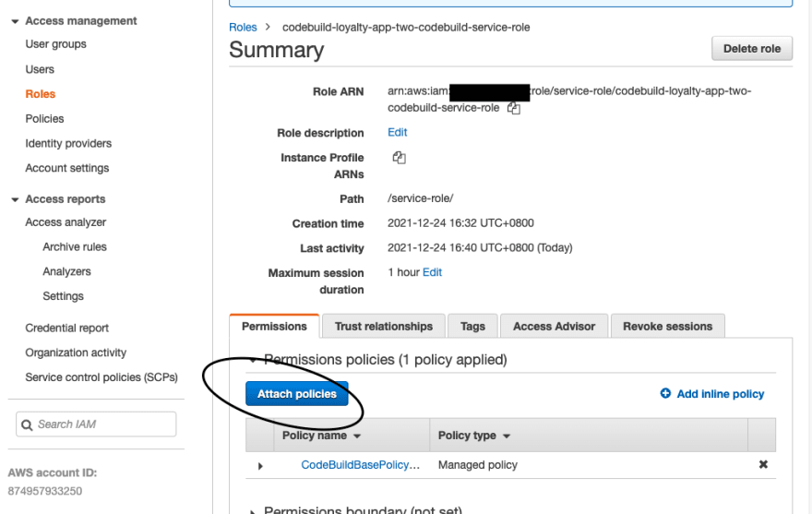Open Analyzers under Access analyzer

(66, 271)
